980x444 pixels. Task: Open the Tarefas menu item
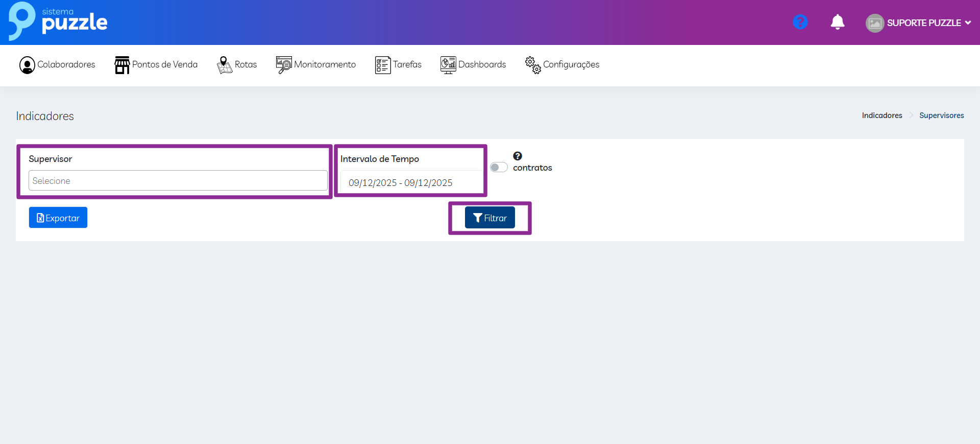[407, 64]
